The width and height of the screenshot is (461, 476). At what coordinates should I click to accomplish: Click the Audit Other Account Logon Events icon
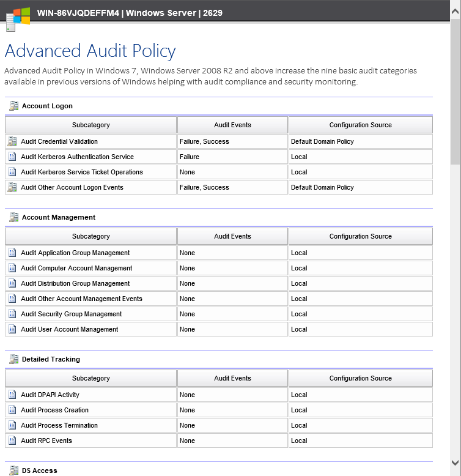[x=12, y=187]
